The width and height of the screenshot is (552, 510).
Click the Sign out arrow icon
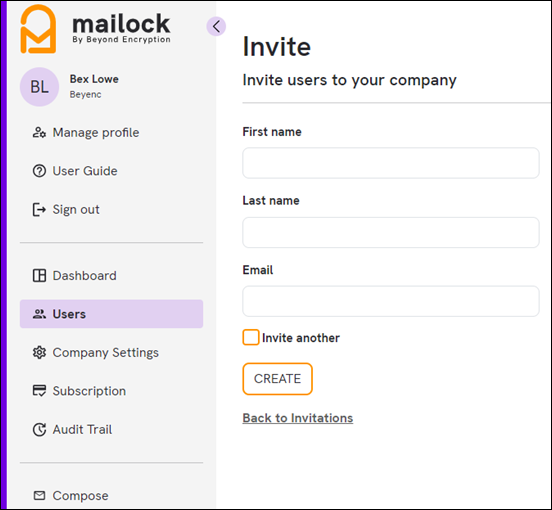pos(39,210)
